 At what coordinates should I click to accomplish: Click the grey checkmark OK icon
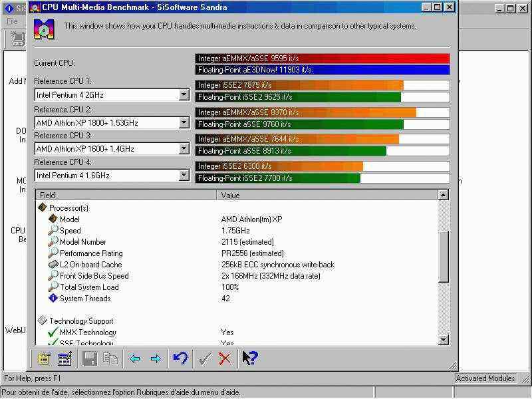(205, 358)
